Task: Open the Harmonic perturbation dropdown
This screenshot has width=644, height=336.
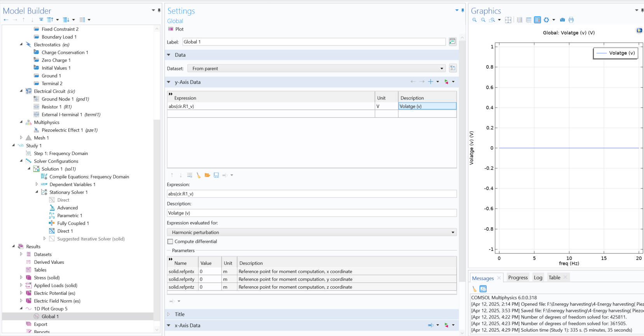Action: tap(312, 232)
